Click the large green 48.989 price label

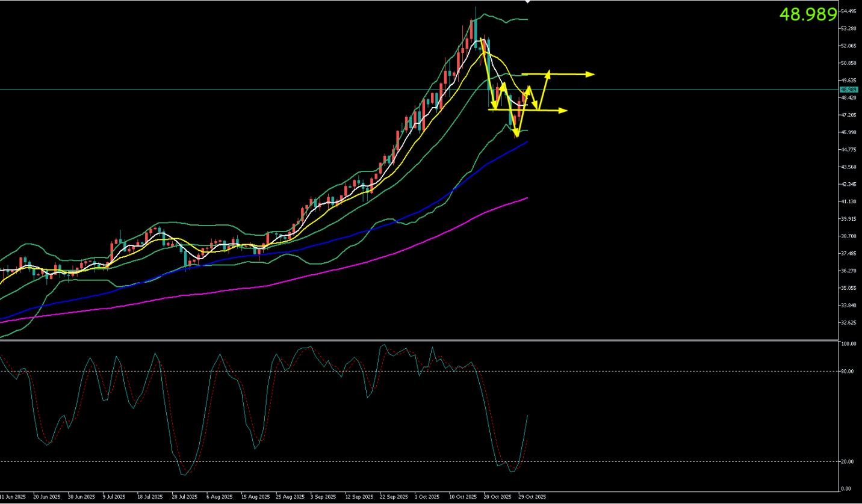click(808, 14)
